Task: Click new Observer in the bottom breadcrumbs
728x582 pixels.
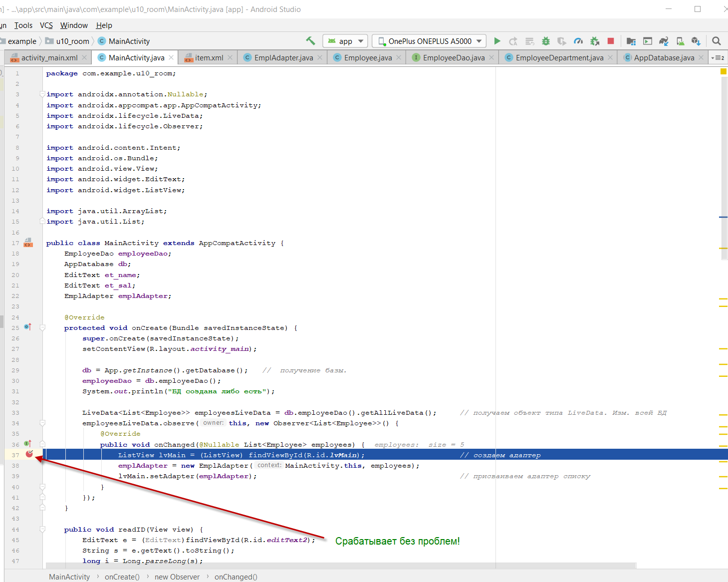Action: [x=177, y=577]
